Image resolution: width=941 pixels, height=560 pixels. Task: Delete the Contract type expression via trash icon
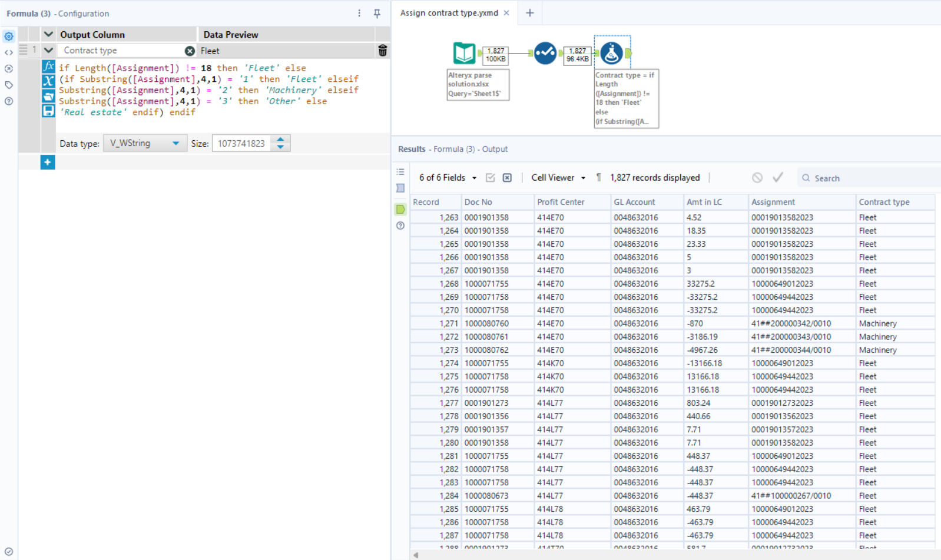pyautogui.click(x=382, y=51)
